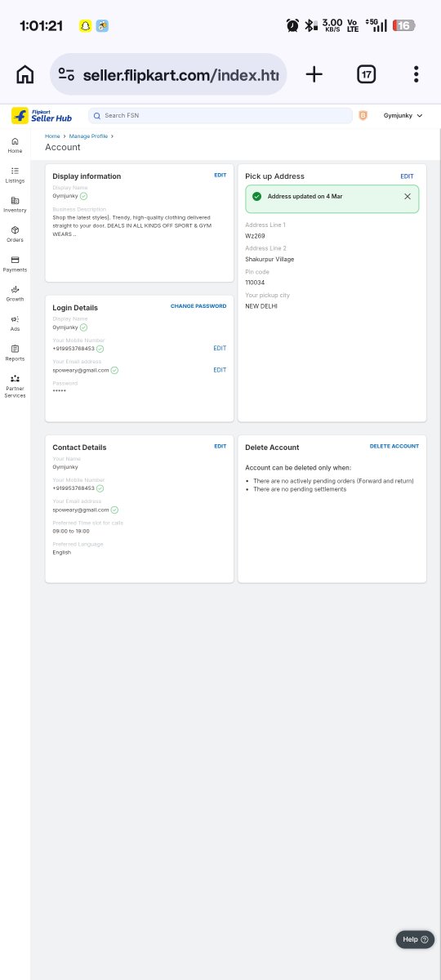Open Partner Services from the sidebar
The image size is (441, 980).
(x=15, y=386)
